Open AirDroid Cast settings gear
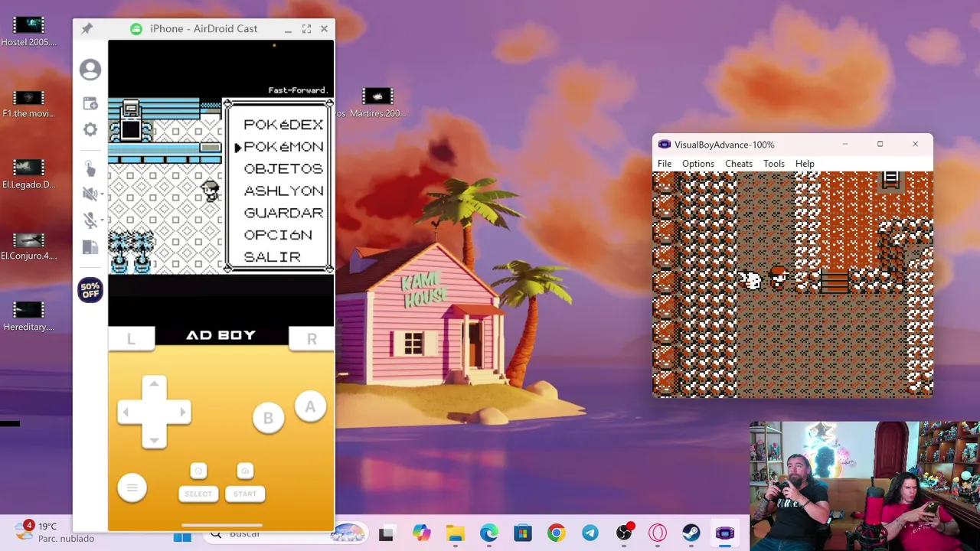 pyautogui.click(x=90, y=129)
